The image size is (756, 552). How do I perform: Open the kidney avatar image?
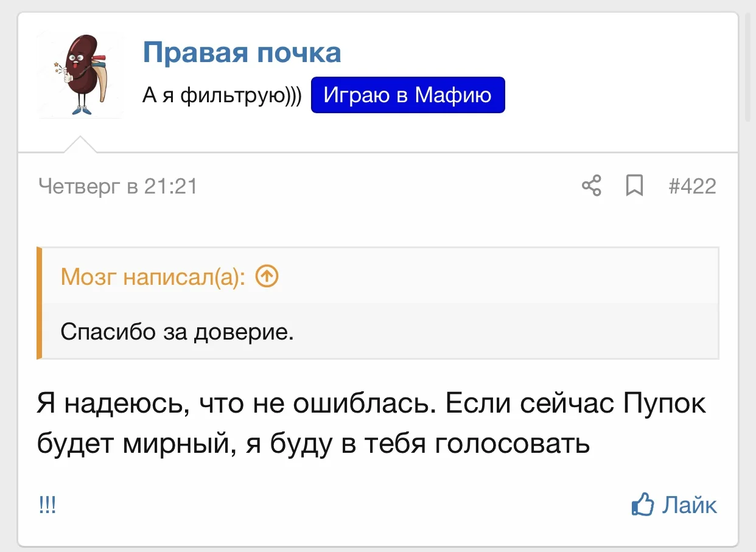(x=79, y=75)
